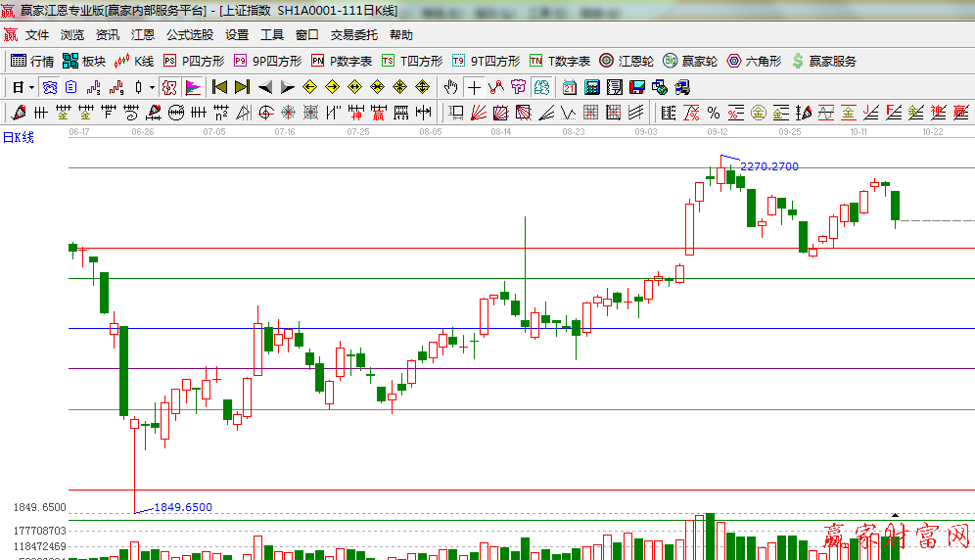Open the 交易委托 menu
The image size is (975, 560).
(353, 34)
